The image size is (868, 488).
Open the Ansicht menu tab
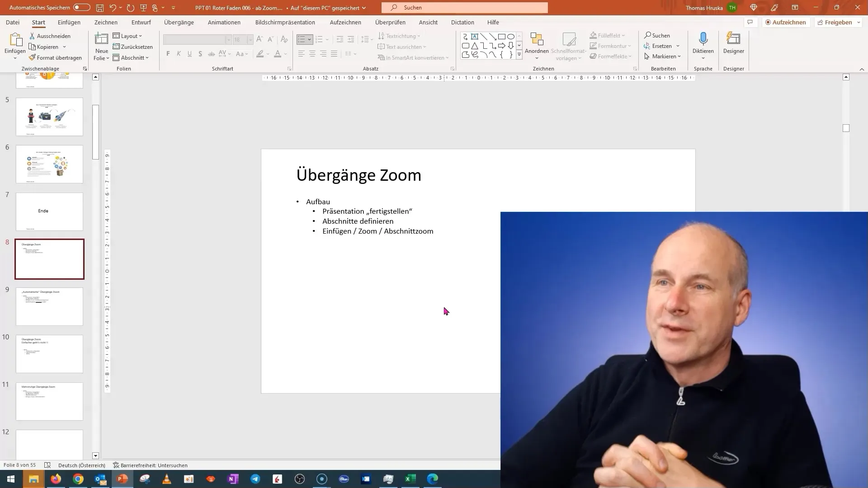428,22
